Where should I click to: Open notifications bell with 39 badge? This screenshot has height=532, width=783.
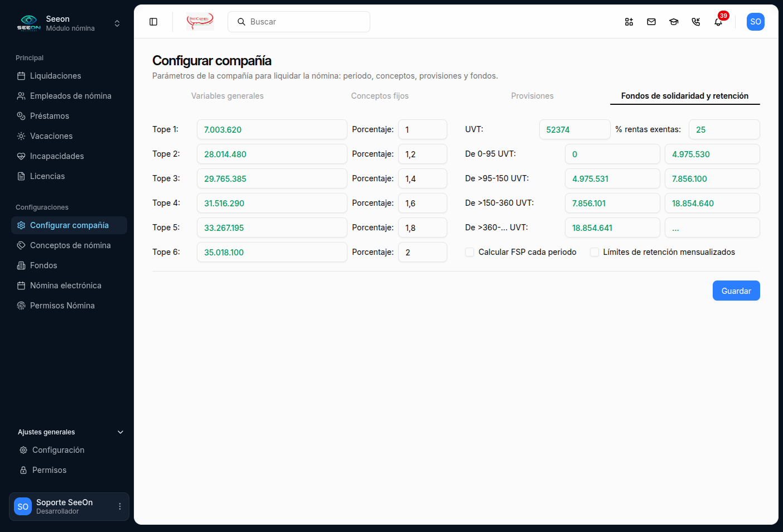coord(718,22)
